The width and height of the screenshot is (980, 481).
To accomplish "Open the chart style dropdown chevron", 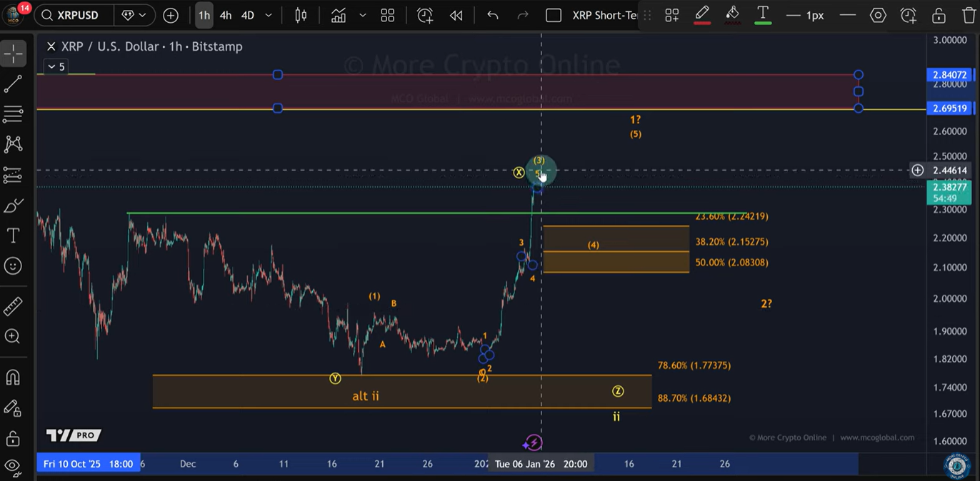I will point(361,14).
